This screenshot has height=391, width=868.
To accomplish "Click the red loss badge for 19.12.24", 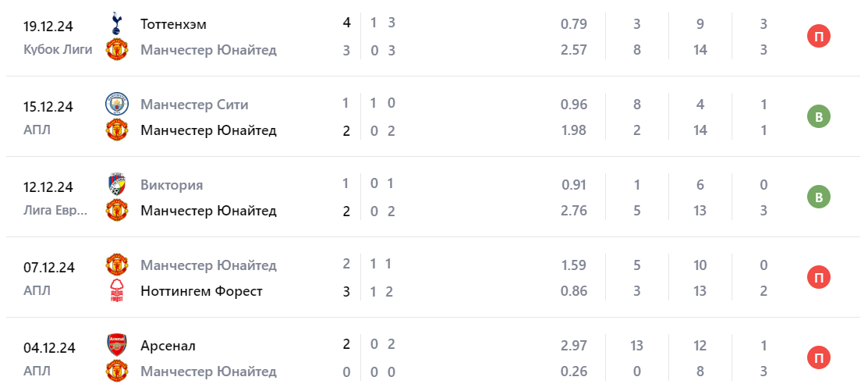I will [x=819, y=37].
